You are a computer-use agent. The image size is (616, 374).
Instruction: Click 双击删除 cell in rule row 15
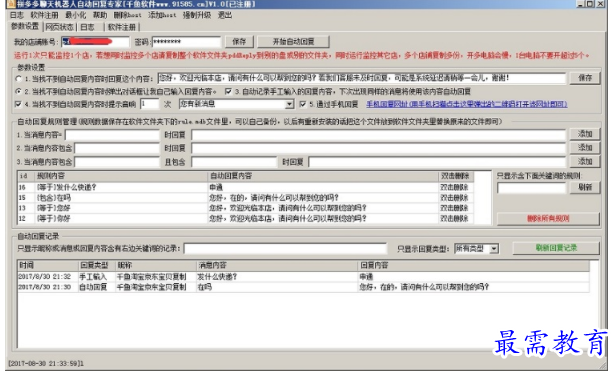click(x=455, y=198)
